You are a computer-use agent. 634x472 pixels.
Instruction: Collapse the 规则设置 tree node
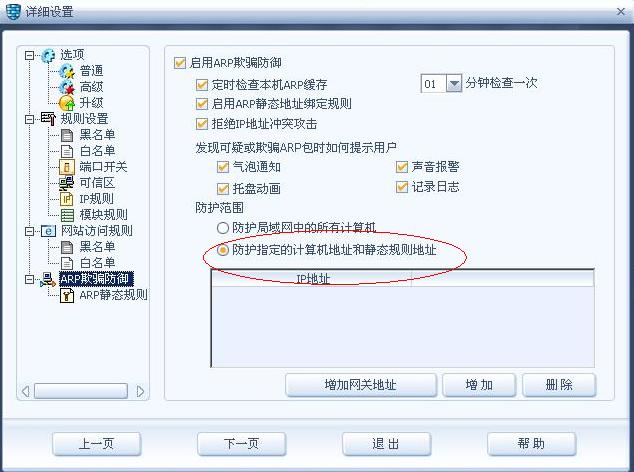tap(29, 119)
